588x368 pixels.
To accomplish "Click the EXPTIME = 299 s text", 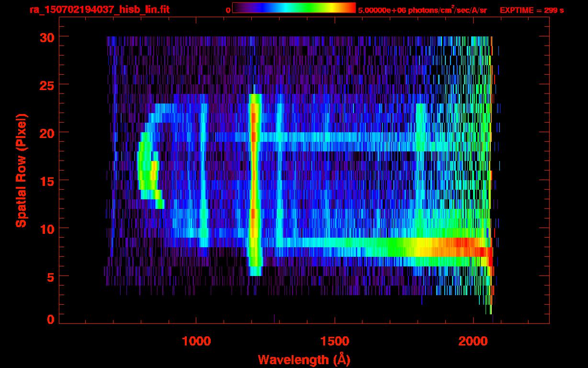I will (531, 10).
